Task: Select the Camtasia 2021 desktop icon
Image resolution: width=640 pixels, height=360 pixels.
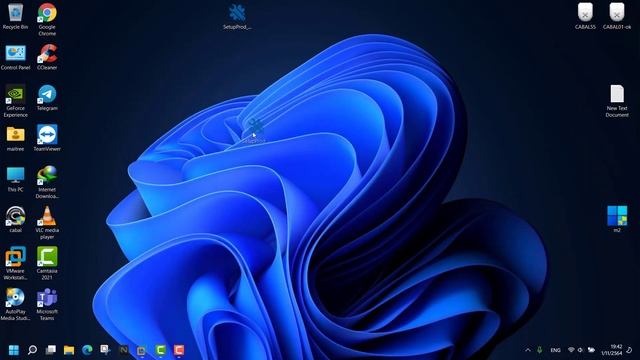Action: click(x=47, y=263)
